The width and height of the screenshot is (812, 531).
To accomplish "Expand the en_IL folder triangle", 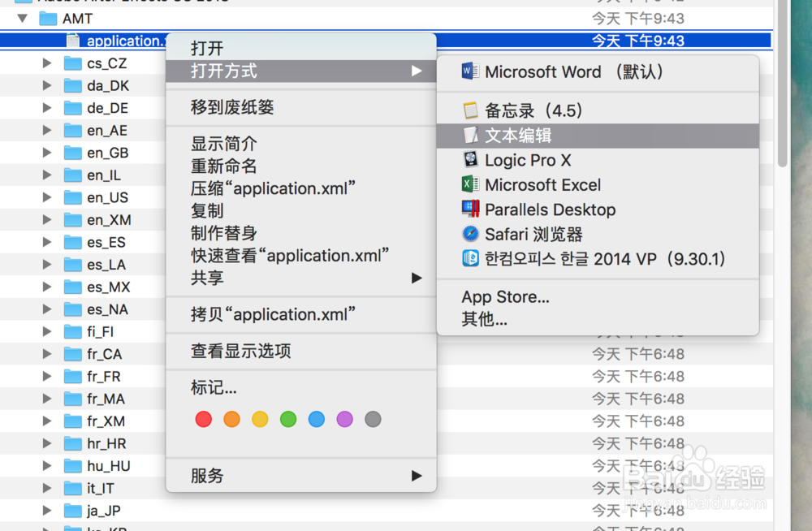I will (47, 175).
